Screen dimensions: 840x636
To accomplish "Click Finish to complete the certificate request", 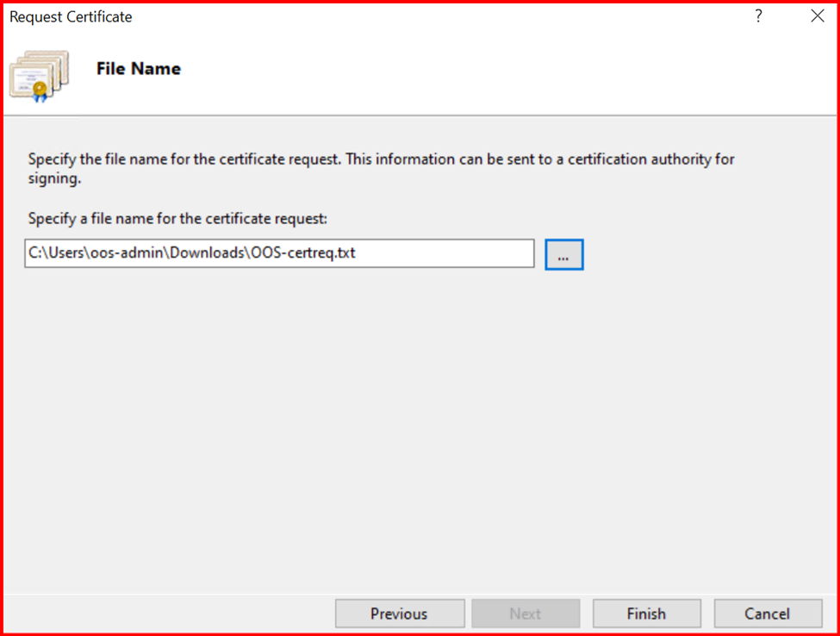I will click(x=645, y=614).
